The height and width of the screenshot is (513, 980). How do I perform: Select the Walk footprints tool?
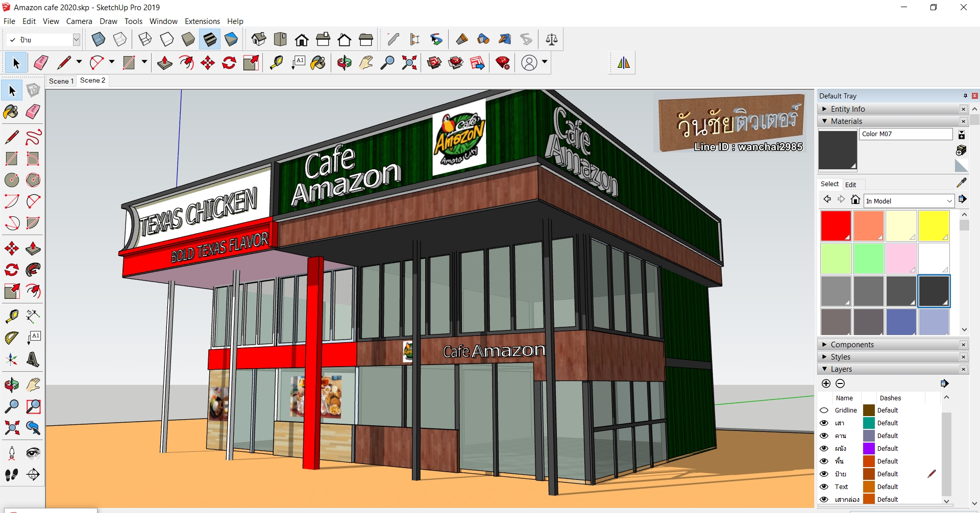(x=12, y=475)
